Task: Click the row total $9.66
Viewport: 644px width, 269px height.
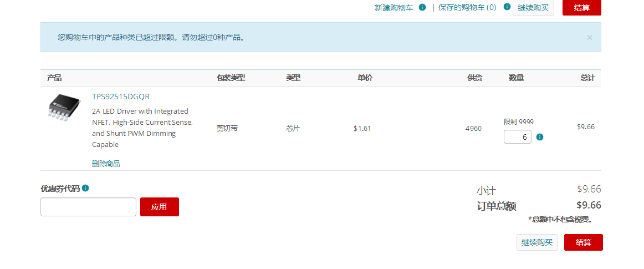Action: (586, 126)
